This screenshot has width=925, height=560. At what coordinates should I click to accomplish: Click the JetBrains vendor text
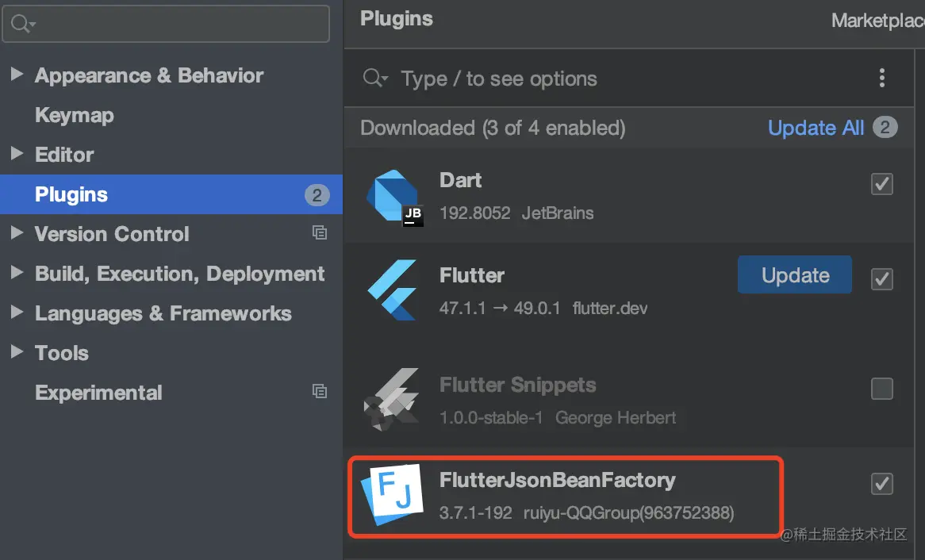click(x=558, y=213)
